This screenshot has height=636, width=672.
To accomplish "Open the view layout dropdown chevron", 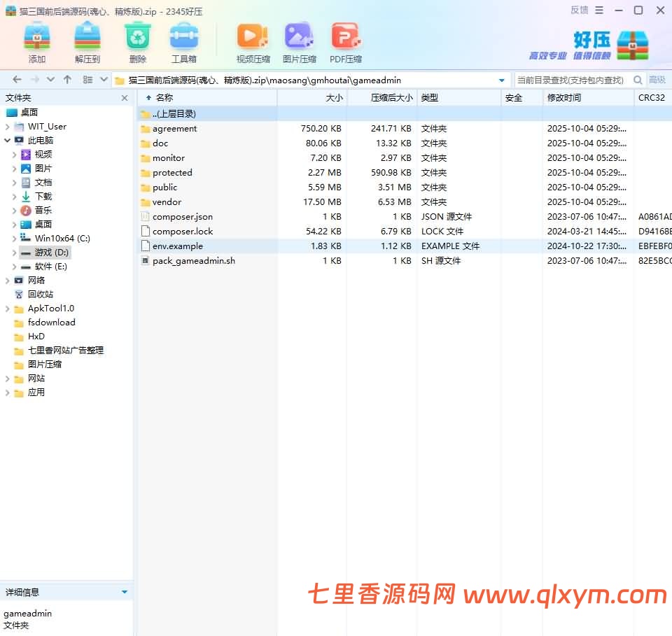I will [105, 80].
